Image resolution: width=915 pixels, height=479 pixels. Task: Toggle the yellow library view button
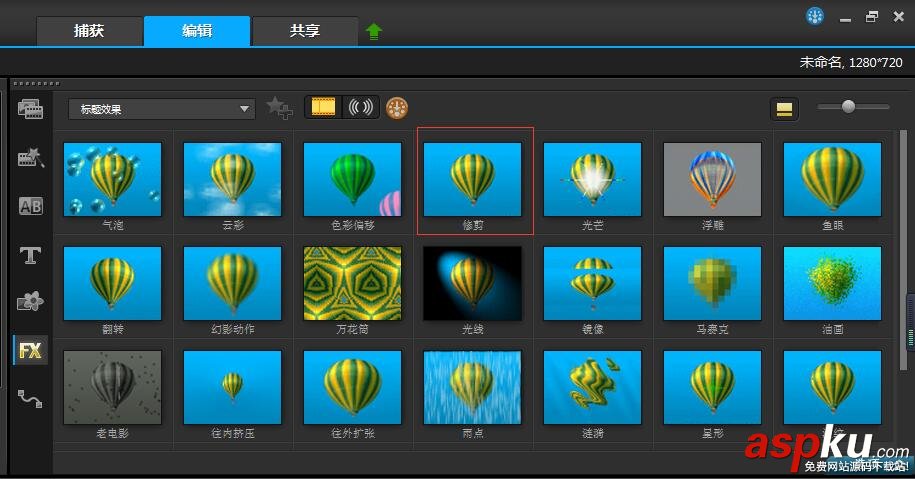click(x=784, y=109)
